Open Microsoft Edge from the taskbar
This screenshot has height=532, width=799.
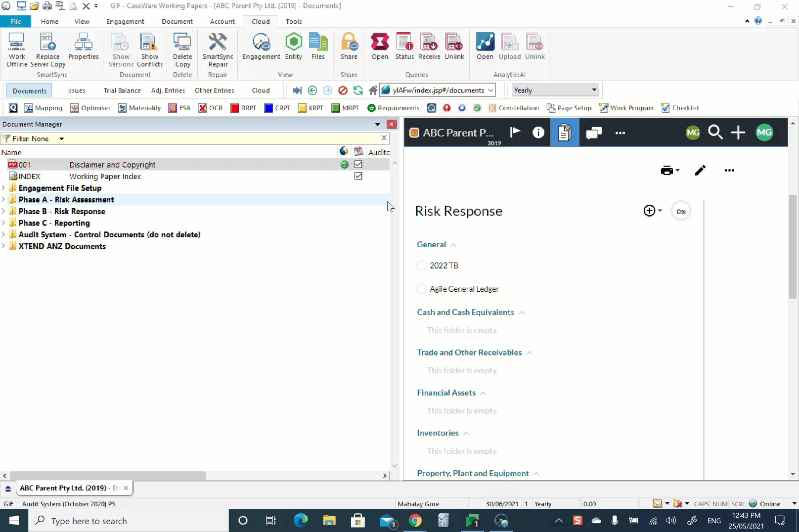(x=301, y=521)
